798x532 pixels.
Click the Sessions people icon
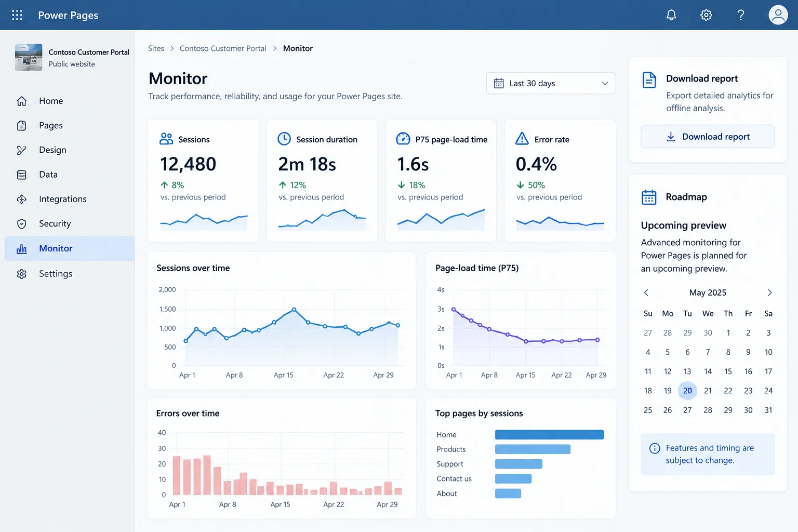(166, 139)
